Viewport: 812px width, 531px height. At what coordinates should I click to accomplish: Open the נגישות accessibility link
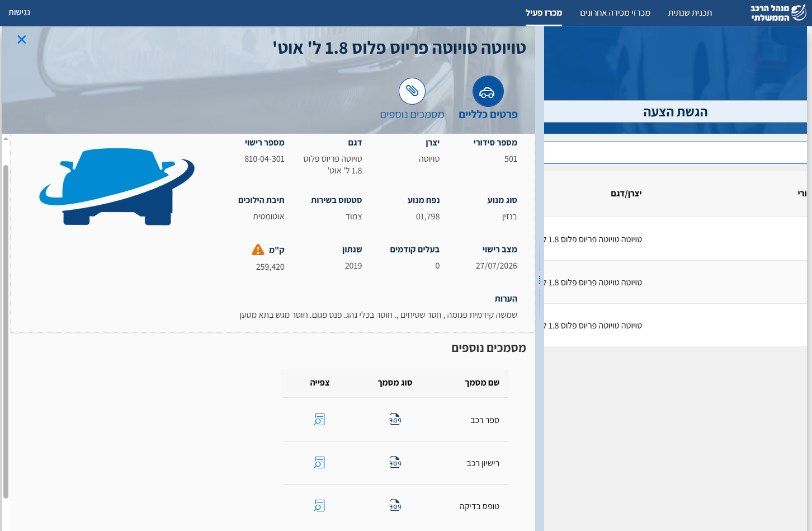tap(20, 12)
